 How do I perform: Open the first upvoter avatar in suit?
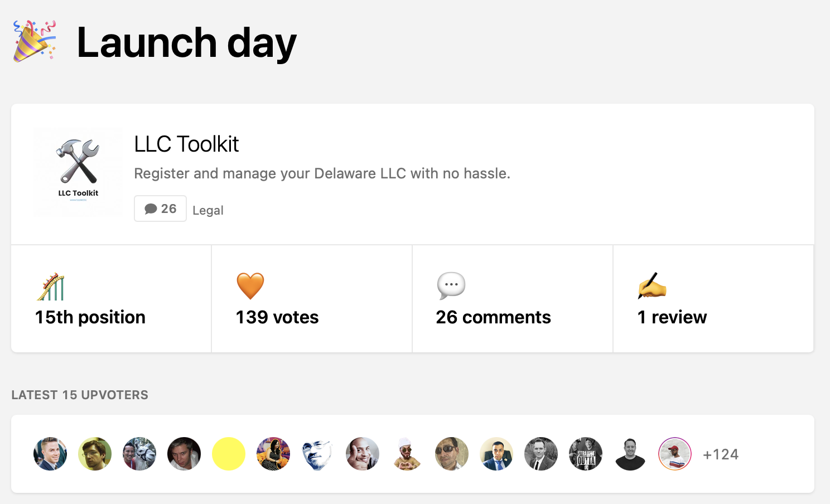[x=50, y=454]
